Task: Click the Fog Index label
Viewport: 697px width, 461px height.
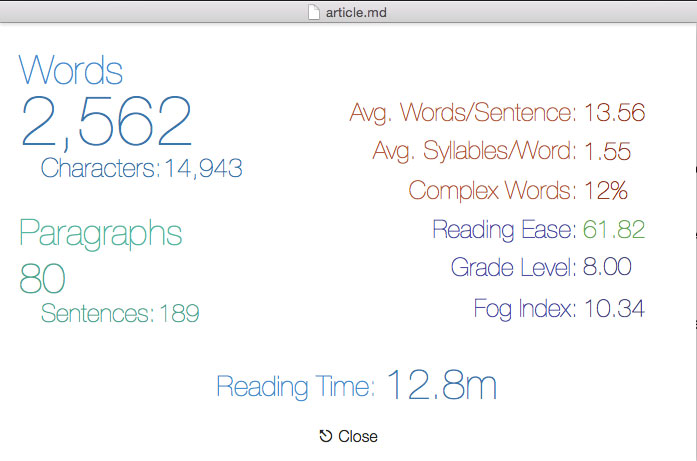Action: (525, 309)
